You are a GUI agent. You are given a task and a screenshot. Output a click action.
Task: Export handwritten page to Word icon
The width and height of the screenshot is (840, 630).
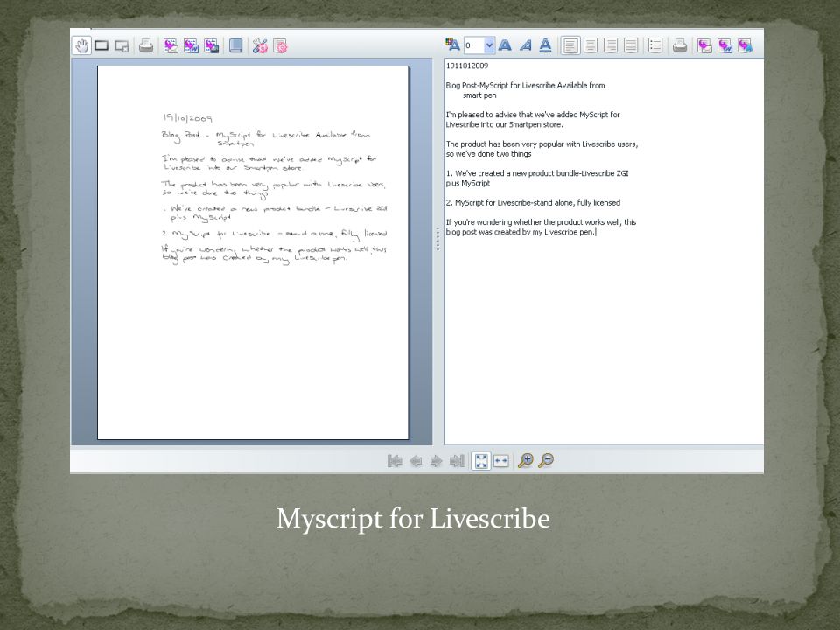point(192,46)
